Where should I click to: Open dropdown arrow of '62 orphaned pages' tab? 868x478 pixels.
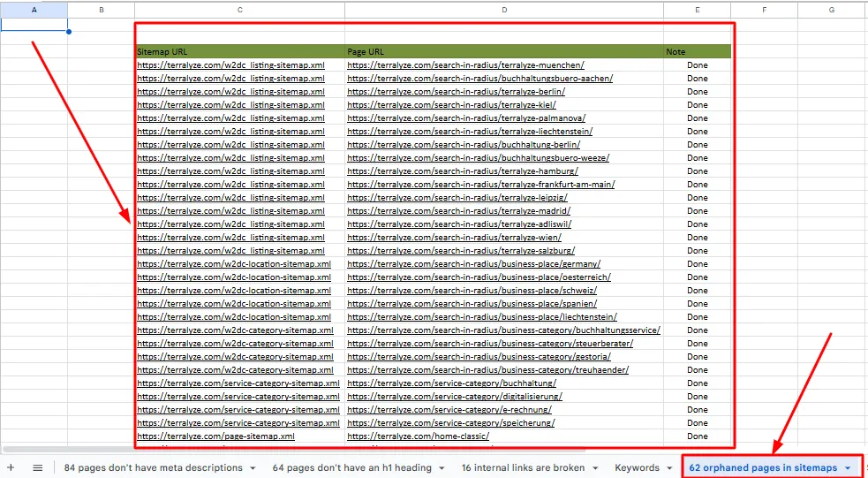click(x=848, y=468)
